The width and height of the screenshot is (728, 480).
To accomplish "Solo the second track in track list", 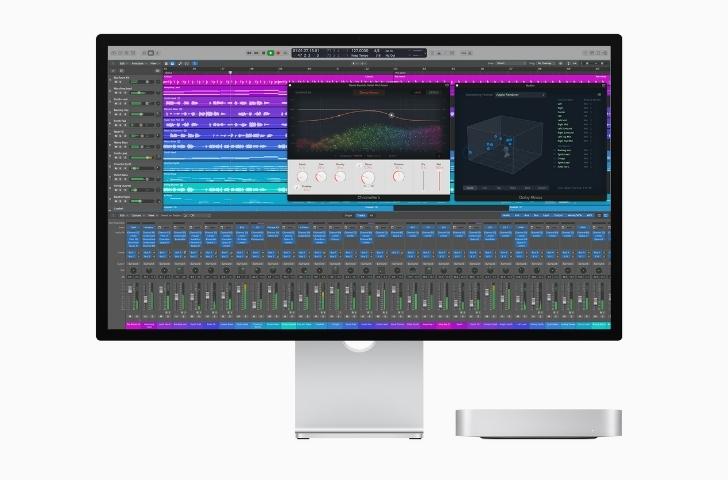I will [x=119, y=94].
